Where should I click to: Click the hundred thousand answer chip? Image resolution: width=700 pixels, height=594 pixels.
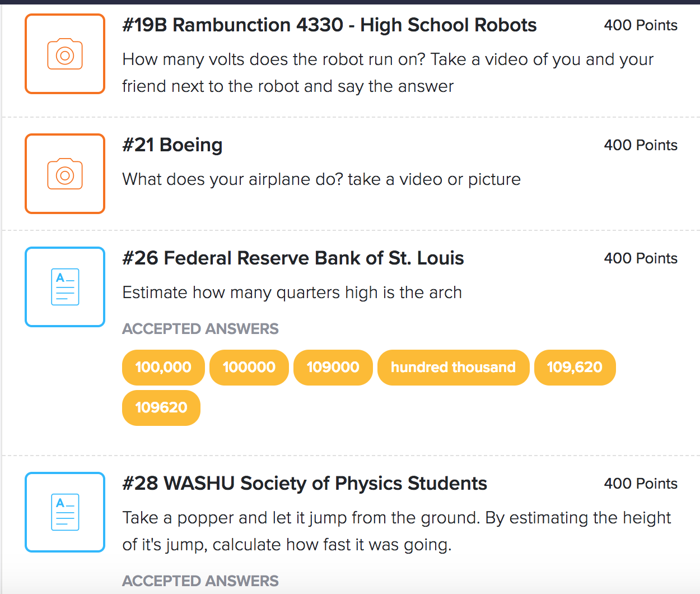(453, 368)
